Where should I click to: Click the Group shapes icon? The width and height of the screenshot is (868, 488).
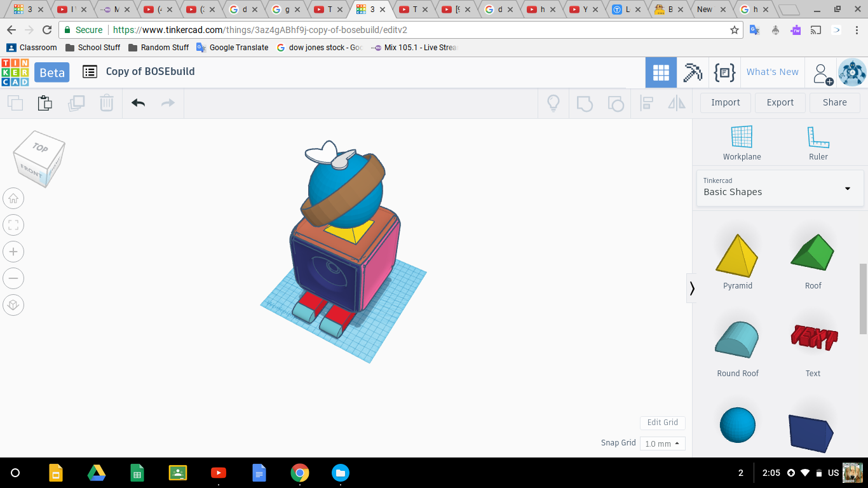point(585,103)
